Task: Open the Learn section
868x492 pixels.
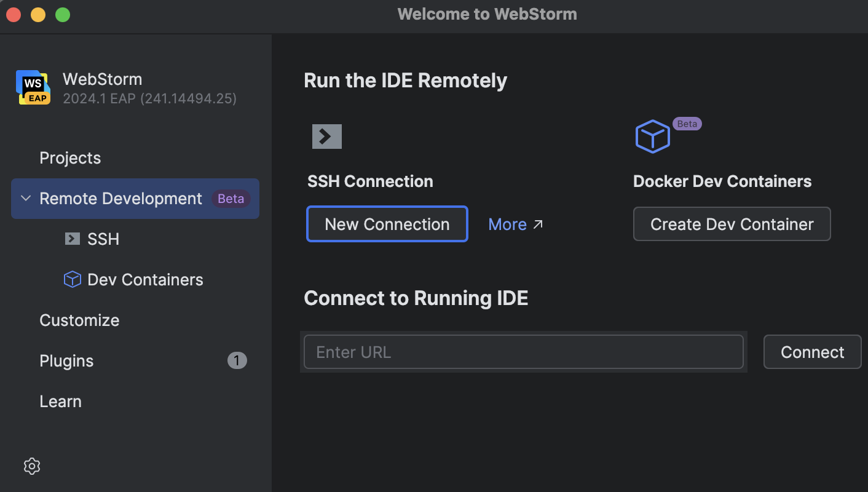Action: pos(60,401)
